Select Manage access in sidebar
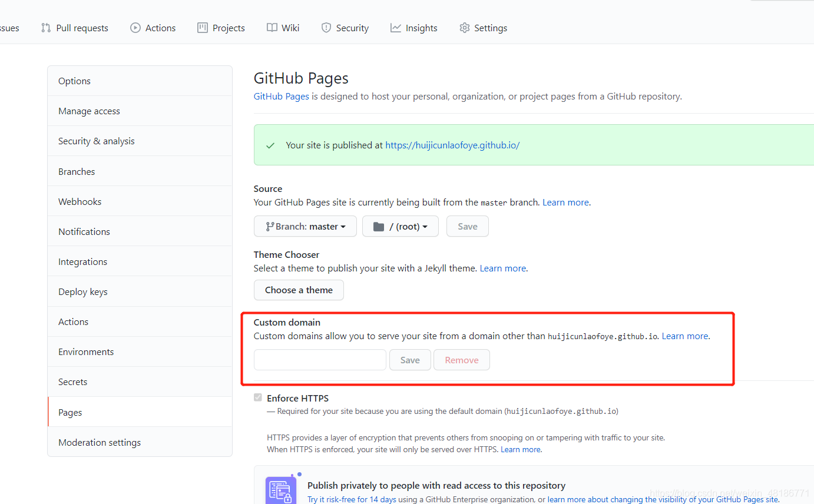 tap(140, 111)
